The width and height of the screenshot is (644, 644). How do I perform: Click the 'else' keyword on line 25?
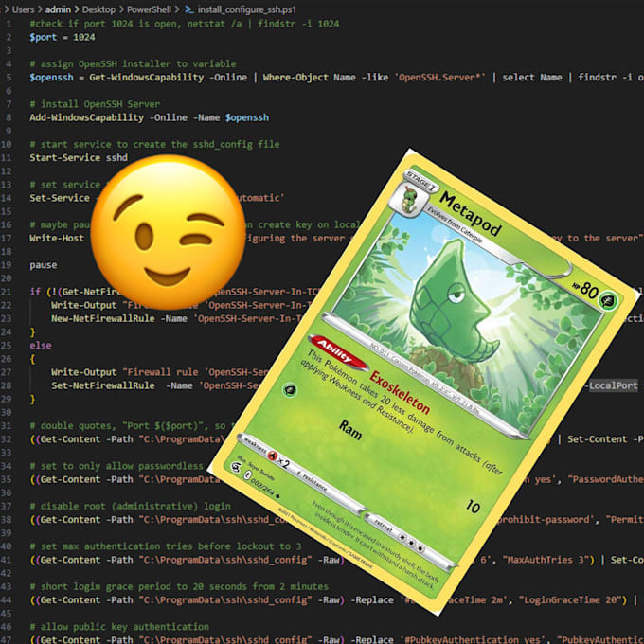(40, 346)
